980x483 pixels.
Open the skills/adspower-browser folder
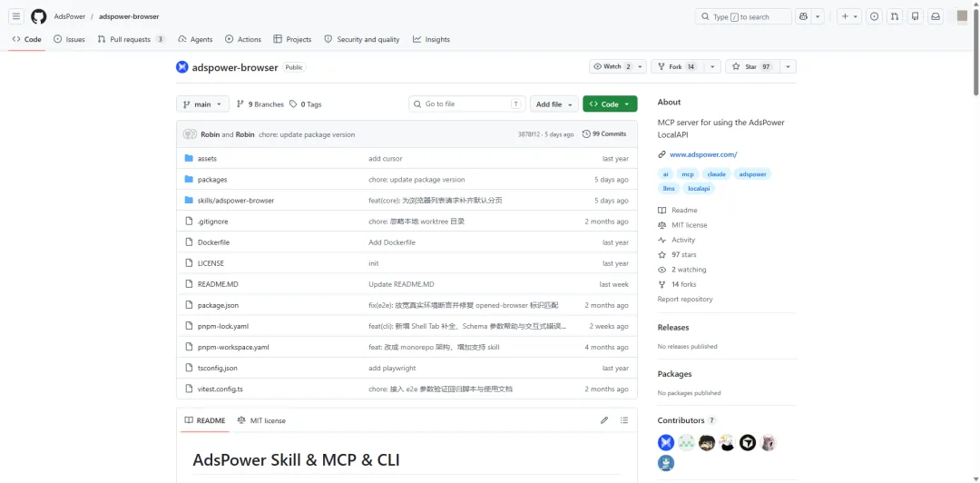coord(236,201)
